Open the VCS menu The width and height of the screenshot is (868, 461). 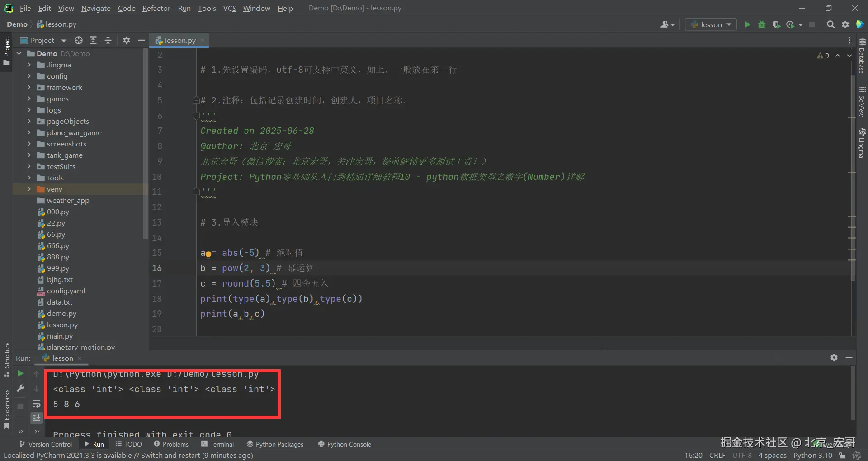230,8
